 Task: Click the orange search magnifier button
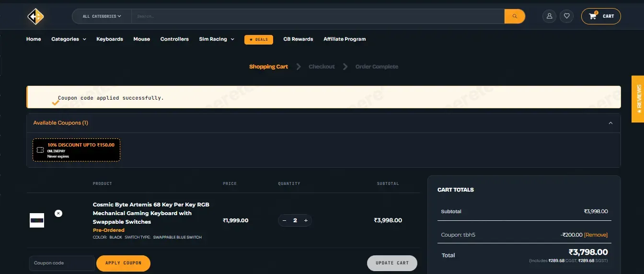(x=515, y=16)
